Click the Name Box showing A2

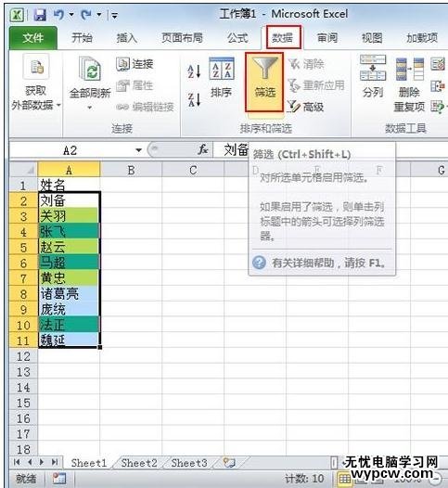(x=70, y=150)
